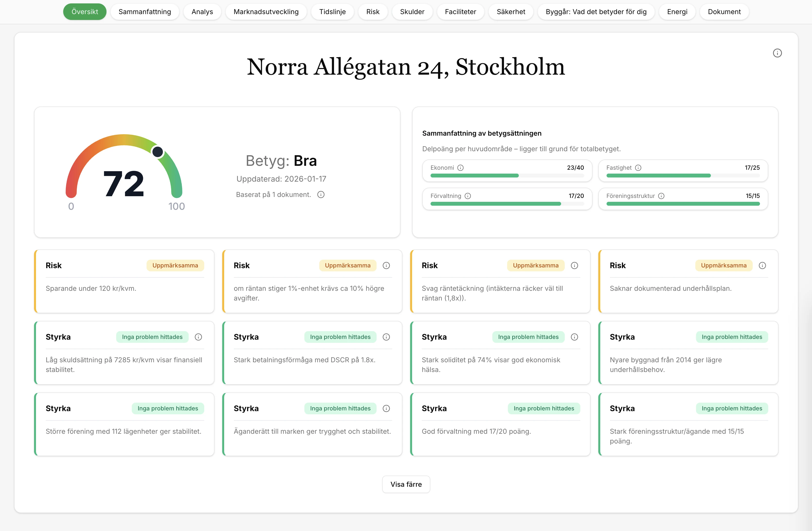Image resolution: width=812 pixels, height=531 pixels.
Task: Click the info icon in the top right corner
Action: click(777, 53)
